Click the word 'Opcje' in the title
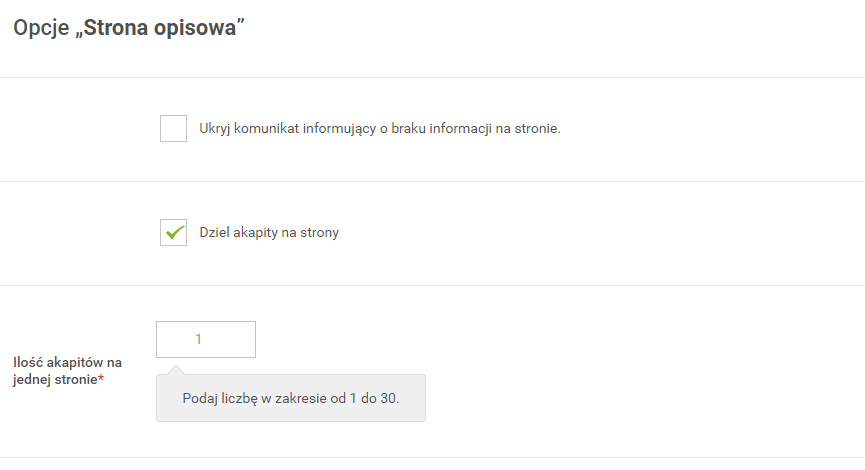The image size is (865, 470). pyautogui.click(x=41, y=28)
